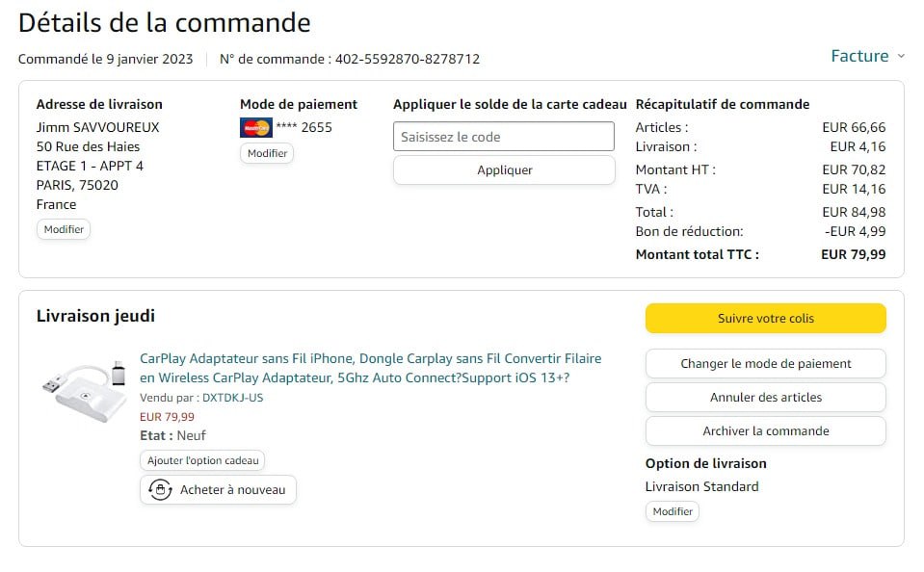
Task: Modify the Livraison Standard option
Action: pyautogui.click(x=672, y=511)
